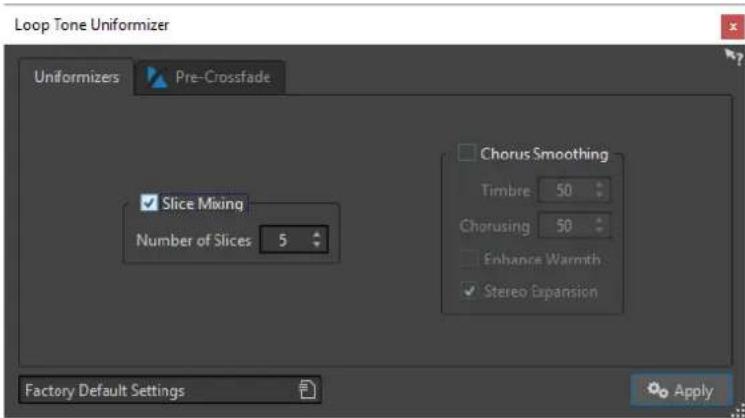Decrease the Timbre value with down arrow

pyautogui.click(x=600, y=195)
